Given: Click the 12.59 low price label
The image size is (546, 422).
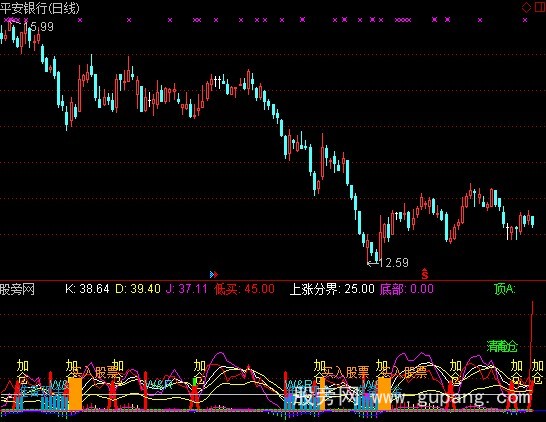Looking at the screenshot, I should [x=393, y=263].
